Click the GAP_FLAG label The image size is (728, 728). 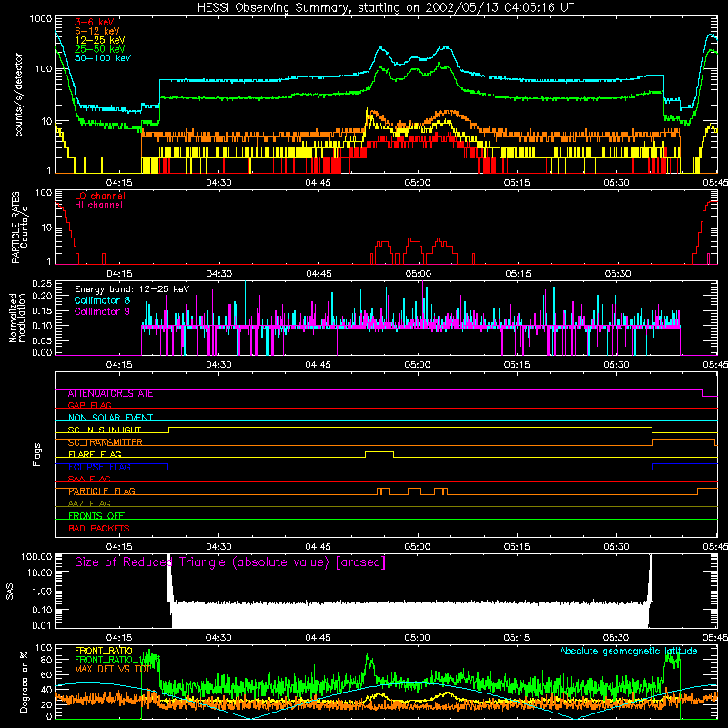(x=89, y=405)
